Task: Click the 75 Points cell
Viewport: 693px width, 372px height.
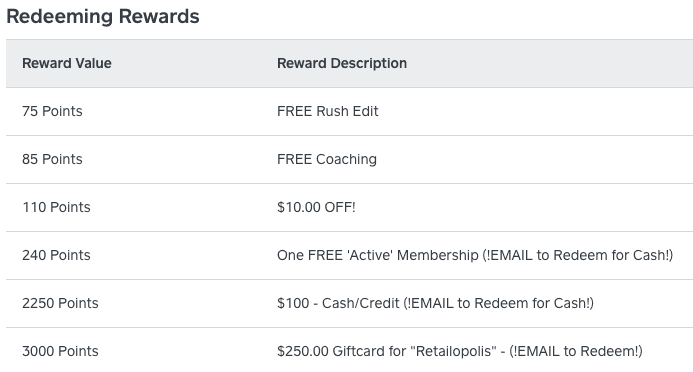Action: 52,111
